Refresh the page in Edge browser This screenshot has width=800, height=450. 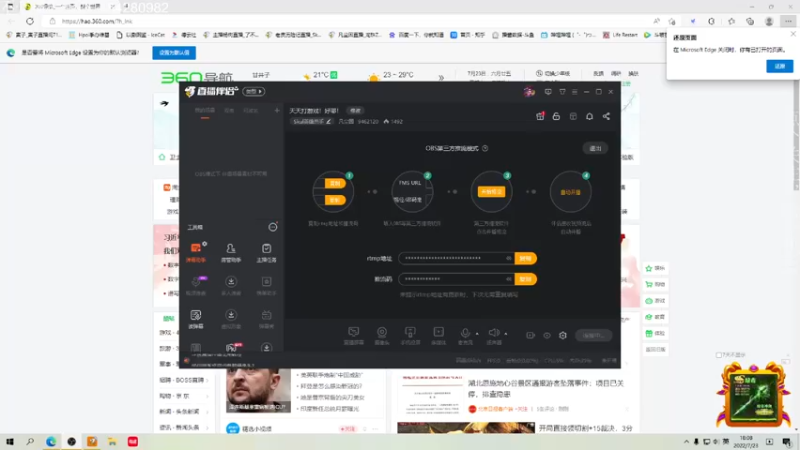coord(30,21)
